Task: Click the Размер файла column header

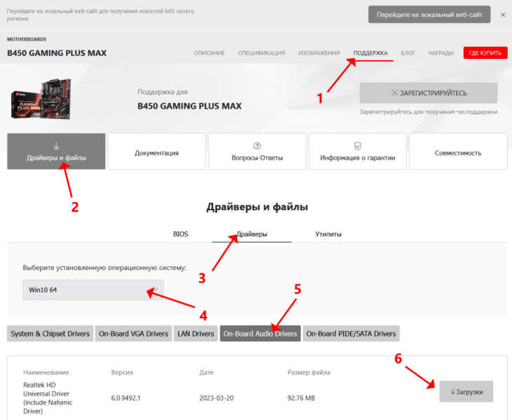Action: pos(309,372)
